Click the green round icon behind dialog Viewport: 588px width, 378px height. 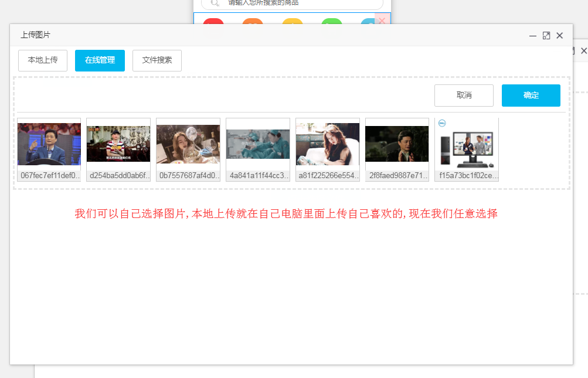[x=331, y=22]
